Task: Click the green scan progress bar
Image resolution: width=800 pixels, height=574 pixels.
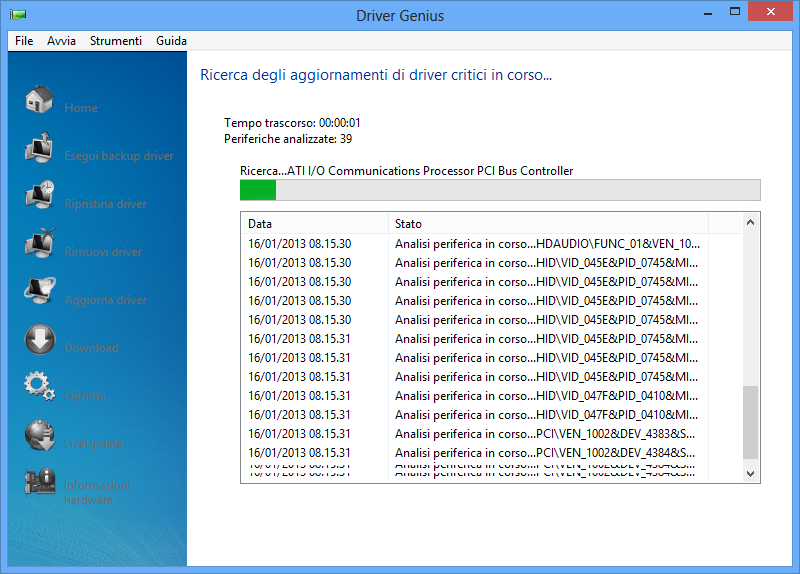Action: point(500,190)
